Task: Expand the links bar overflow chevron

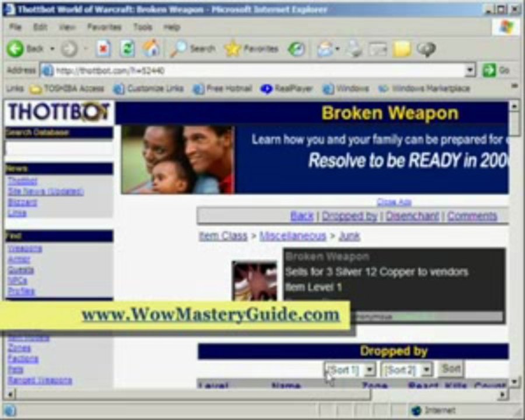Action: pyautogui.click(x=514, y=86)
